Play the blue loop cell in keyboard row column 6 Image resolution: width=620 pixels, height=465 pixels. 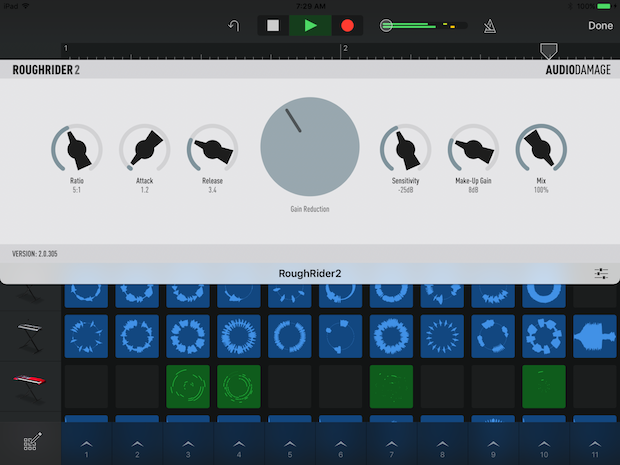pos(340,336)
